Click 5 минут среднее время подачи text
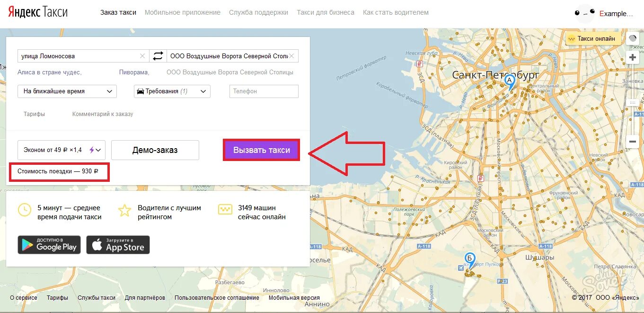The height and width of the screenshot is (313, 644). [x=70, y=212]
